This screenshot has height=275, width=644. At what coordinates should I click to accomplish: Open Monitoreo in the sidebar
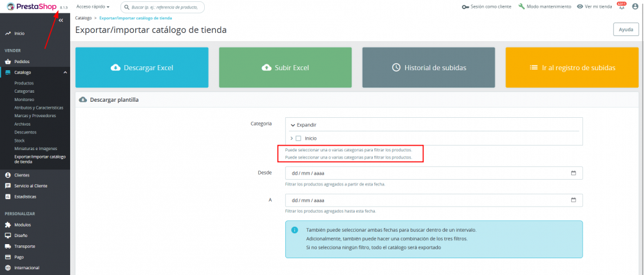[24, 99]
